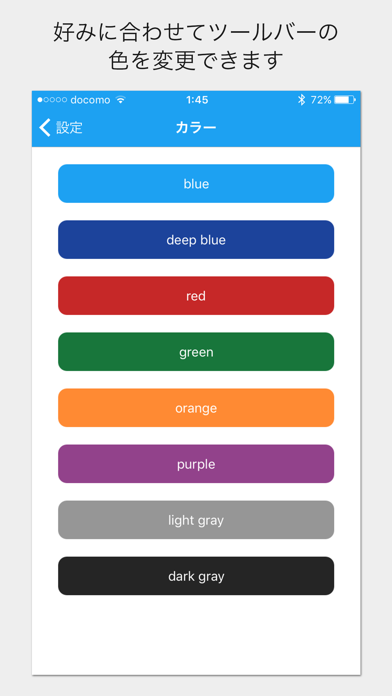
Task: Choose the light gray option
Action: pos(196,520)
